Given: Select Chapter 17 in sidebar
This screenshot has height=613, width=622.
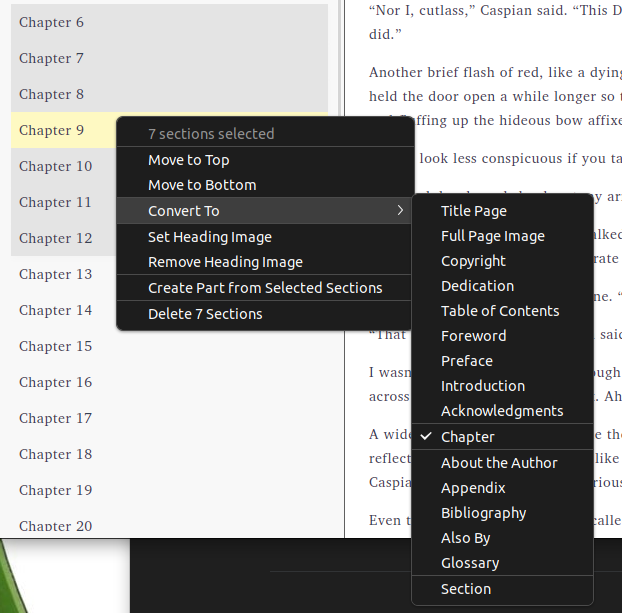Looking at the screenshot, I should 169,418.
